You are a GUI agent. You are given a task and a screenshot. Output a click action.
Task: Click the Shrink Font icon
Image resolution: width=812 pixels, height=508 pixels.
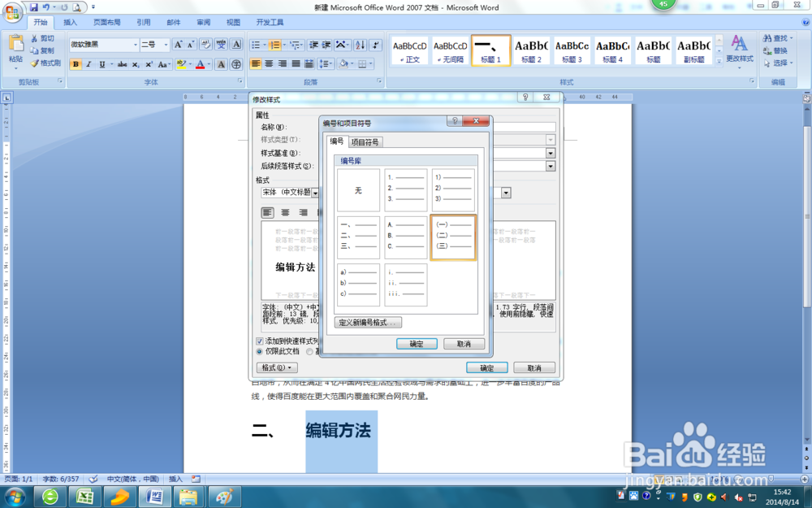tap(191, 45)
